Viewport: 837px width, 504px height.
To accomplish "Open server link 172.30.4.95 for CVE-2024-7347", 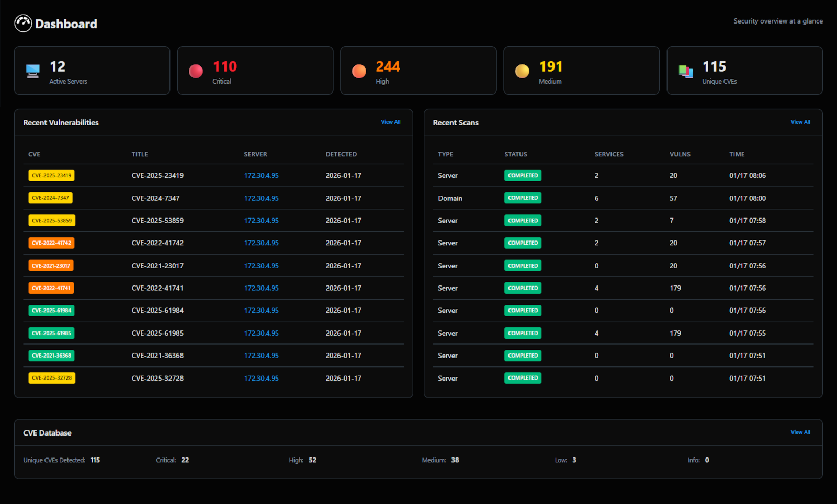I will point(261,198).
